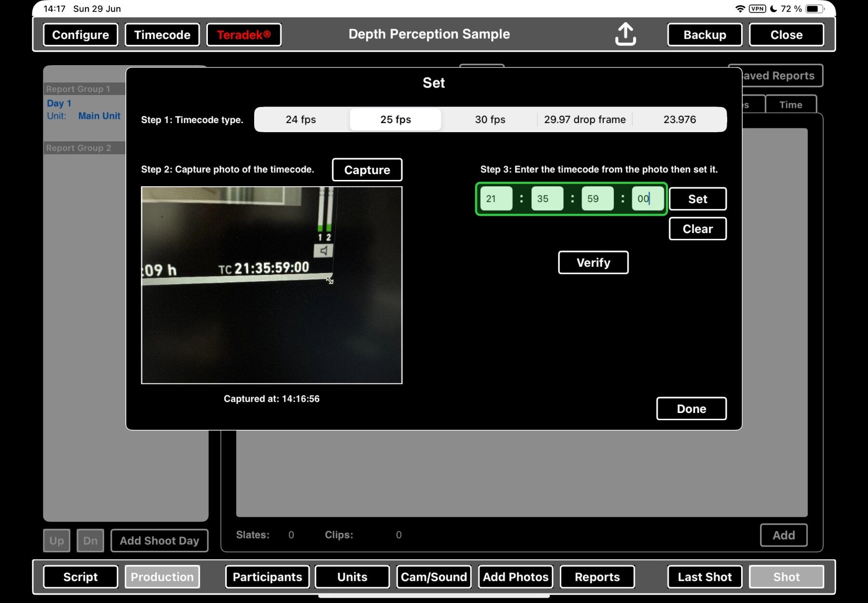Image resolution: width=868 pixels, height=603 pixels.
Task: Tap the Add button near slates
Action: [784, 535]
